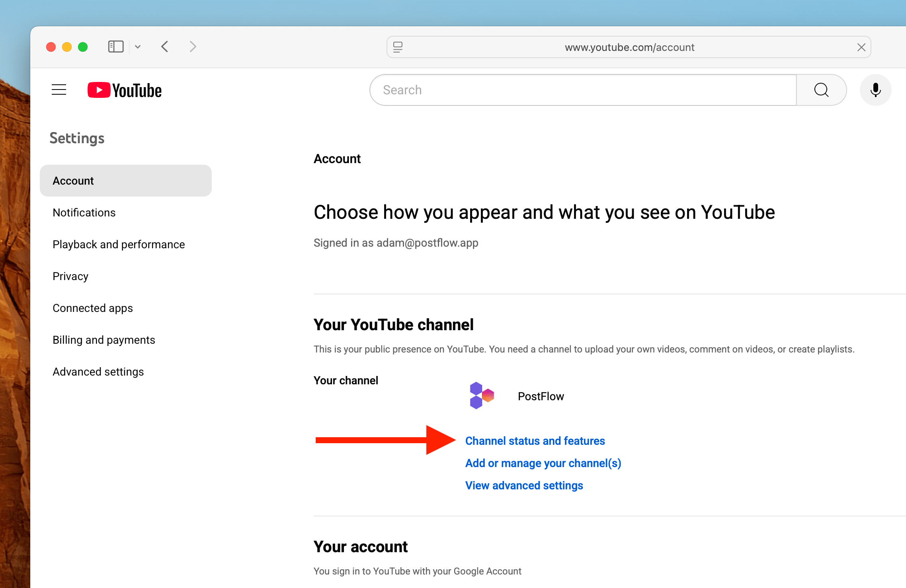Open Billing and payments settings
Image resolution: width=906 pixels, height=588 pixels.
pos(104,340)
